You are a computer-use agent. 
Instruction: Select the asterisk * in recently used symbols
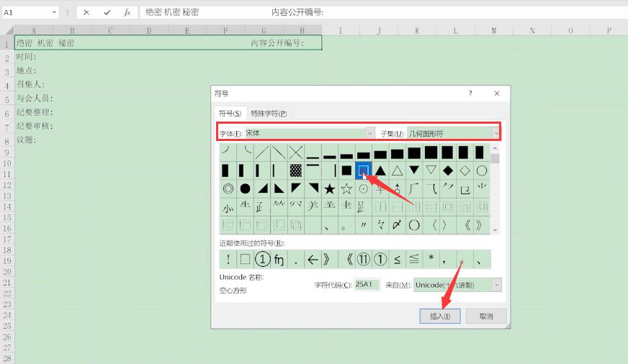point(431,259)
